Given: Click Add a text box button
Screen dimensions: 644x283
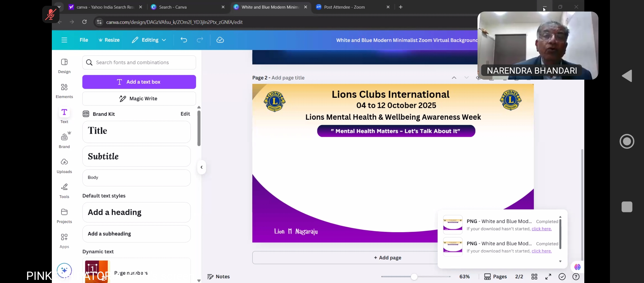Looking at the screenshot, I should click(139, 82).
